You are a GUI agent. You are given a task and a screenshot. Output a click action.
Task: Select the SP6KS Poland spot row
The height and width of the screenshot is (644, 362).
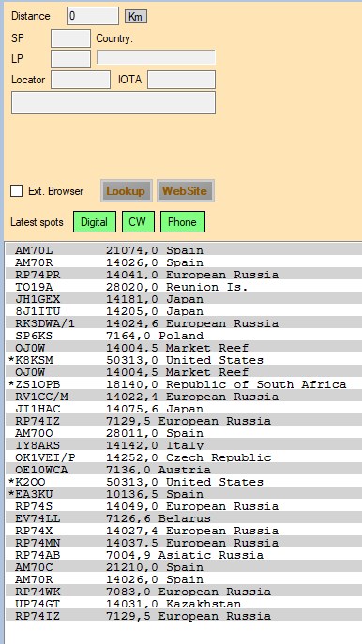pos(183,336)
